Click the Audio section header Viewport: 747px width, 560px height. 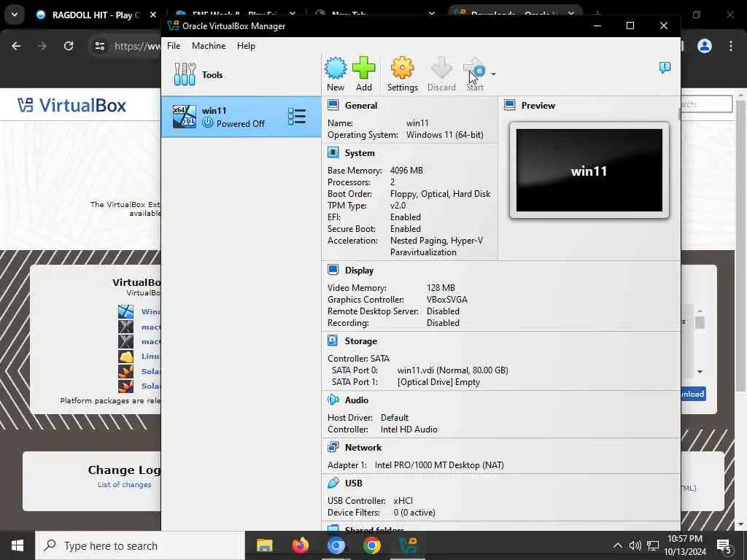(x=356, y=400)
